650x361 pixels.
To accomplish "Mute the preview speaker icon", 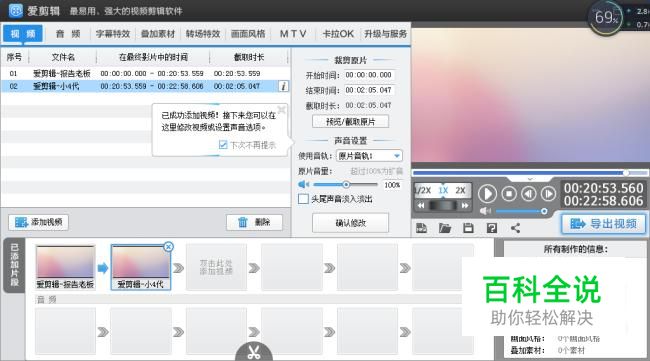I will pos(485,211).
